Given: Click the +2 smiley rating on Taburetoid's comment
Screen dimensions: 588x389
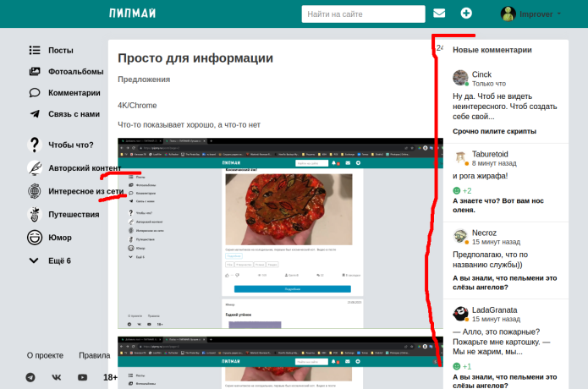Looking at the screenshot, I should (462, 191).
